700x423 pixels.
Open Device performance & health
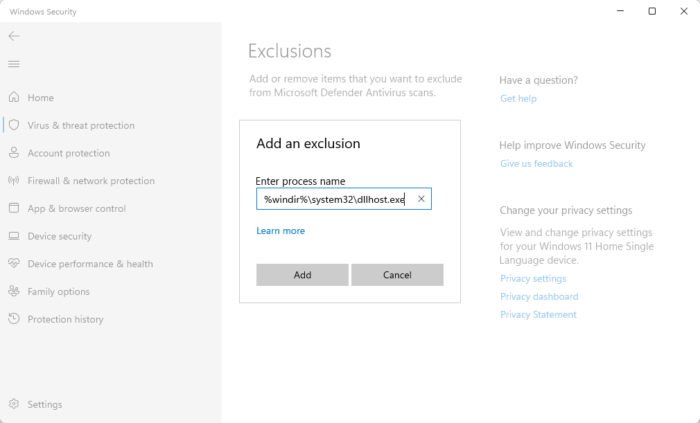click(90, 264)
